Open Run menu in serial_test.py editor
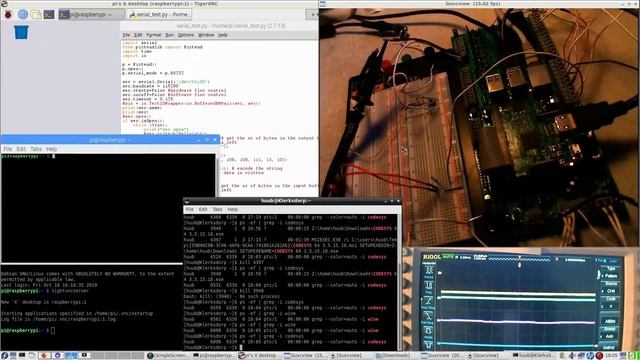 169,35
